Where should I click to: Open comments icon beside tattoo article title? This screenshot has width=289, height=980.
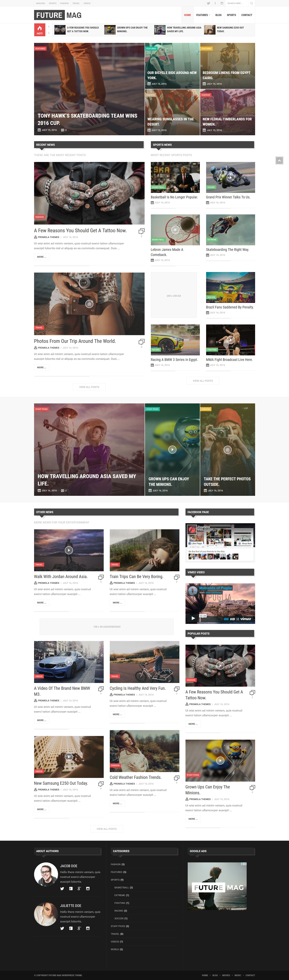pyautogui.click(x=141, y=231)
